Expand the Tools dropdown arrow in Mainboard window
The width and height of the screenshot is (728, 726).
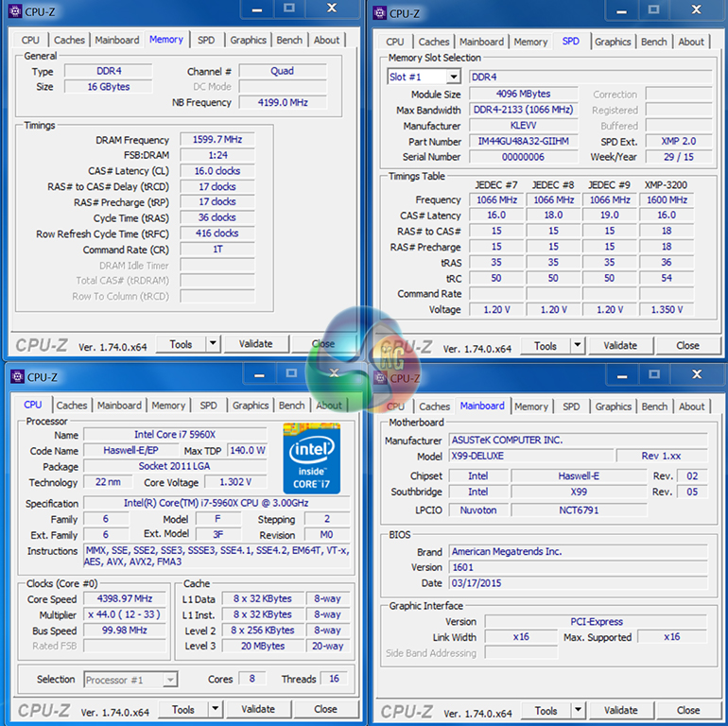578,710
